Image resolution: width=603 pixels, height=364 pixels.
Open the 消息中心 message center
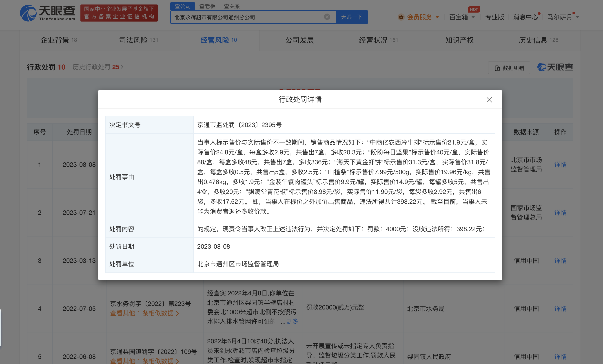525,17
